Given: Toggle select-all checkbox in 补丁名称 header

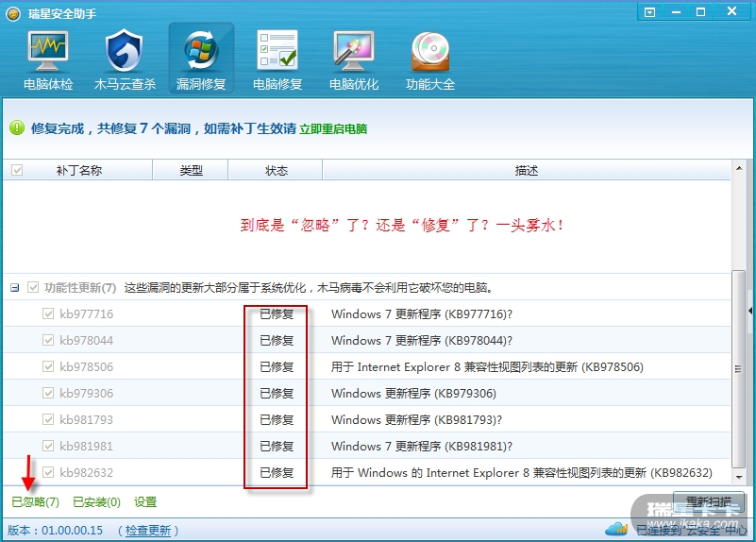Looking at the screenshot, I should [17, 170].
